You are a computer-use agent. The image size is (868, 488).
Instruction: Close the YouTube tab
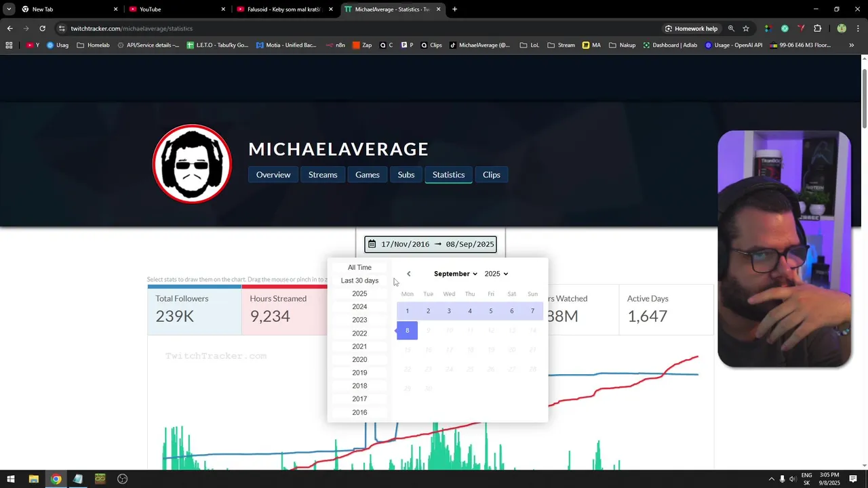click(223, 9)
